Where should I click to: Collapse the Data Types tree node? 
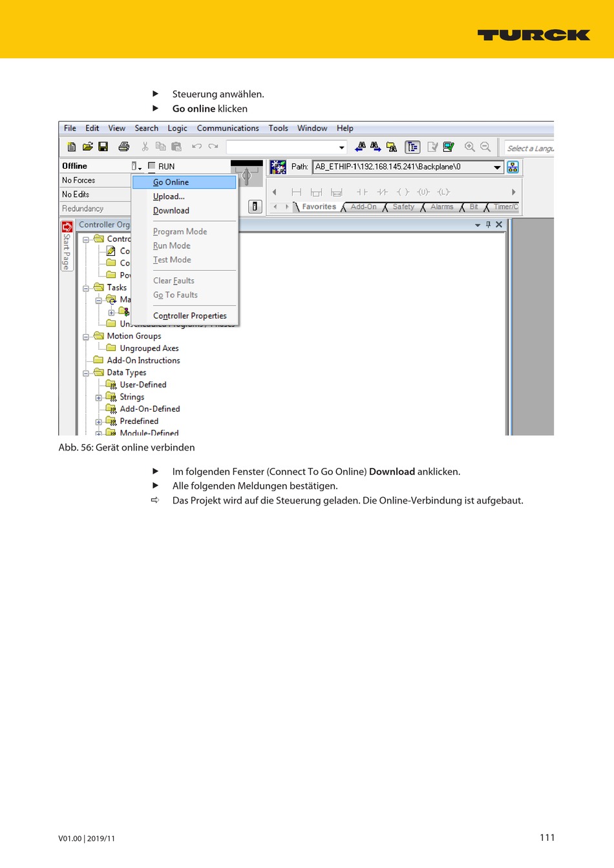coord(86,373)
